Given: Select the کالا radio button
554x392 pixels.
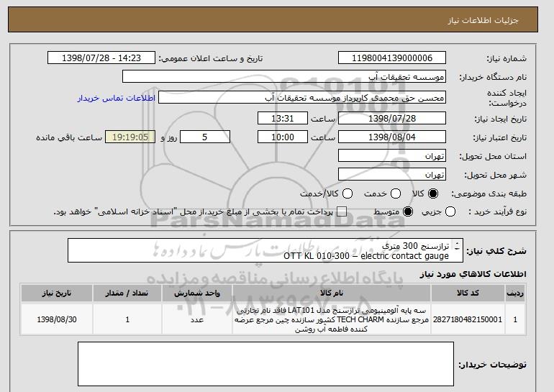Looking at the screenshot, I should pyautogui.click(x=433, y=193).
